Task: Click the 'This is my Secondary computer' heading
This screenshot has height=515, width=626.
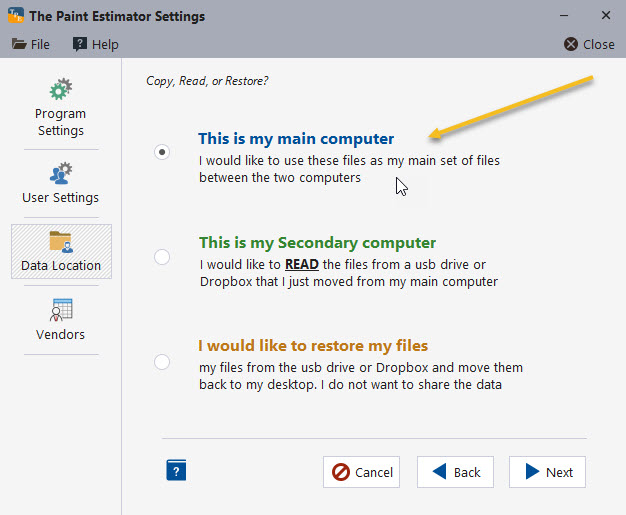Action: click(317, 242)
